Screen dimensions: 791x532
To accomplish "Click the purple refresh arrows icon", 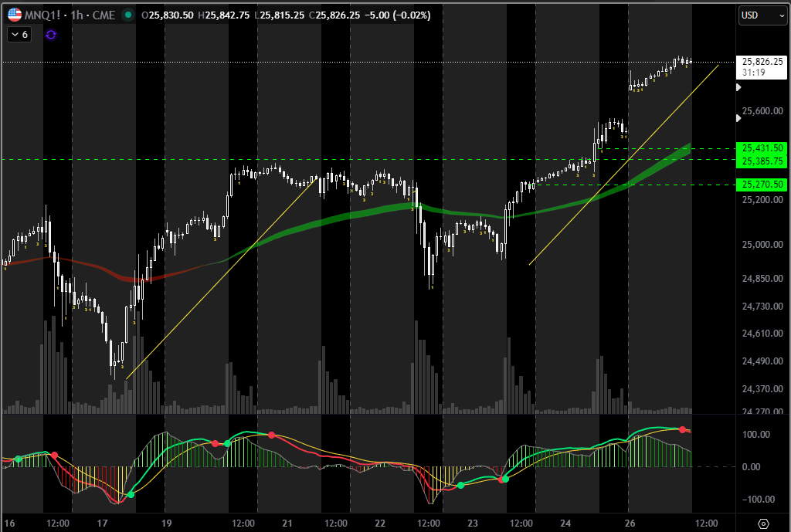I will (x=51, y=35).
